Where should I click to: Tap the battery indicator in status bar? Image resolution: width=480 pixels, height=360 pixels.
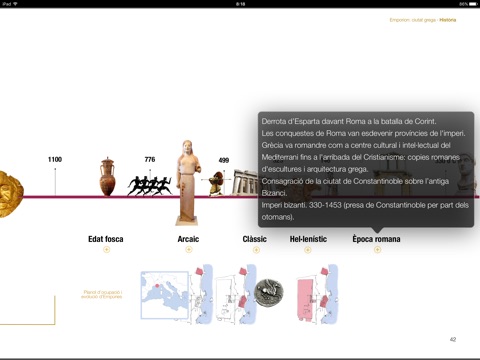tap(473, 4)
